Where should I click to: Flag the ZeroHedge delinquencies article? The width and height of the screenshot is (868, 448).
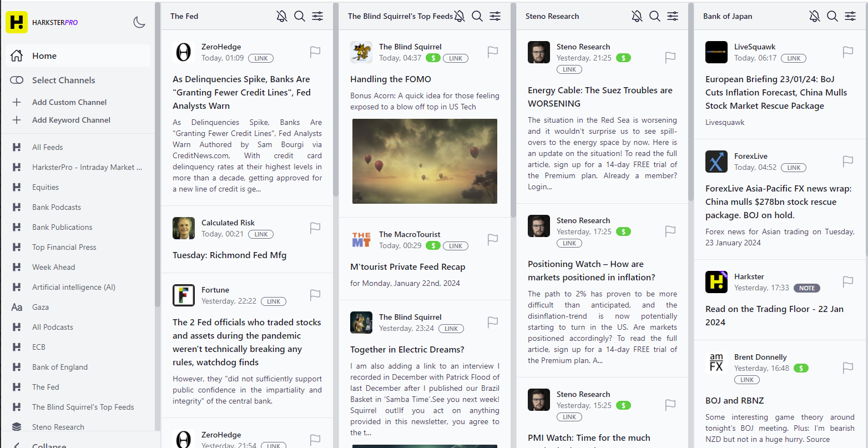pyautogui.click(x=315, y=52)
